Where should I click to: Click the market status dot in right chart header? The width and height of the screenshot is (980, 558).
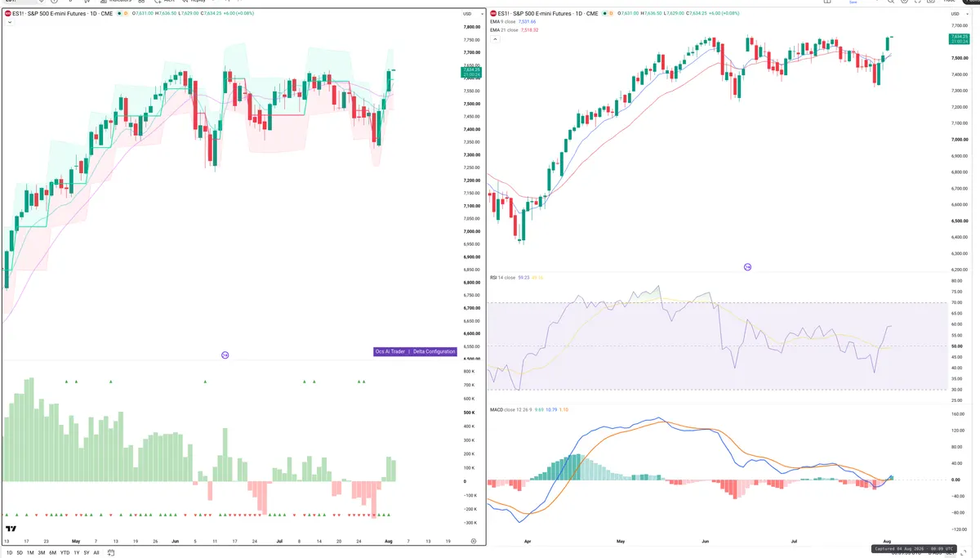[x=604, y=14]
